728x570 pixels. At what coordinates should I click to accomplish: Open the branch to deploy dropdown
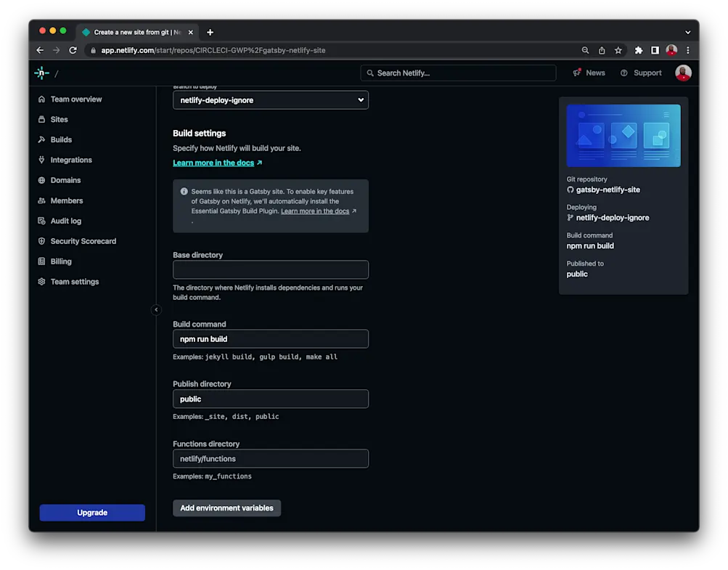click(270, 100)
